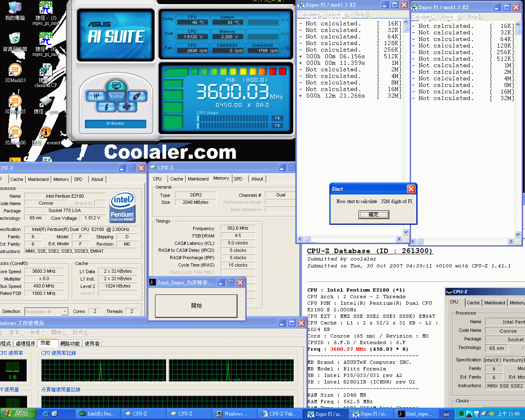Click the red 3600.27 MHz frequency text
The height and width of the screenshot is (420, 525).
pos(348,349)
